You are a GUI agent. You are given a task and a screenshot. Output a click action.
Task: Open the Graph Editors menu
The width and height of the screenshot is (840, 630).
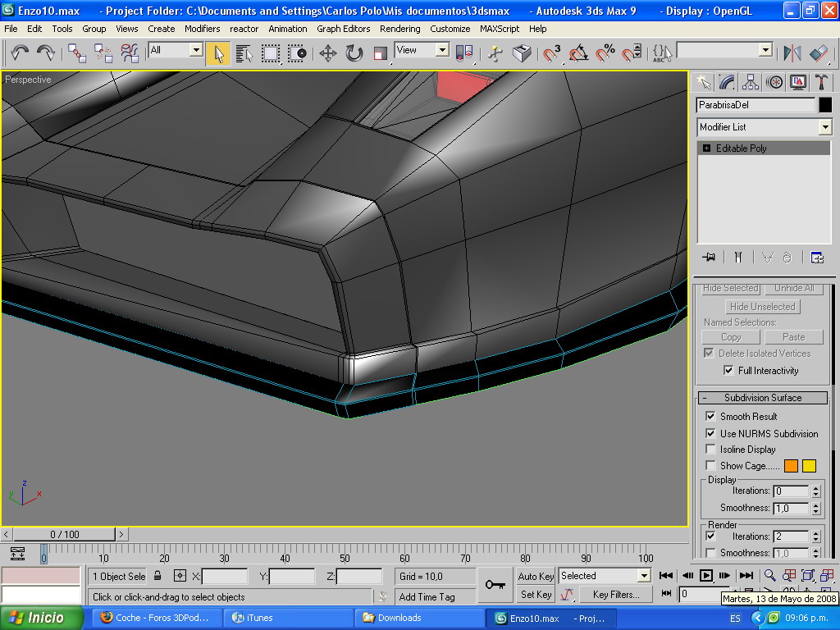[344, 29]
